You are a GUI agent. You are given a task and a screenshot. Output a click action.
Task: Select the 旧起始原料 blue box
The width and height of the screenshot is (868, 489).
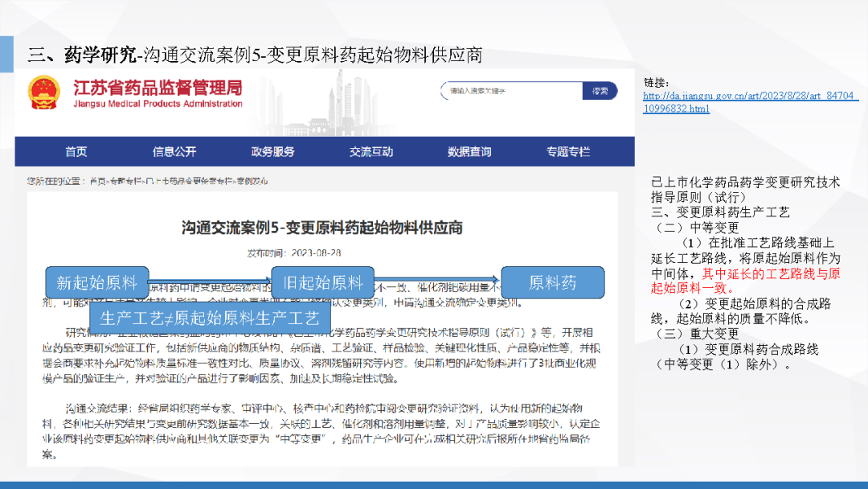[322, 282]
